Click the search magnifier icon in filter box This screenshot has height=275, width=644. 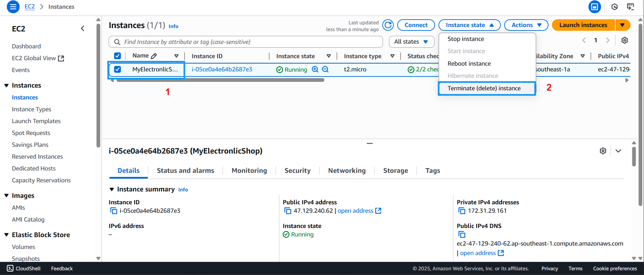pos(117,42)
